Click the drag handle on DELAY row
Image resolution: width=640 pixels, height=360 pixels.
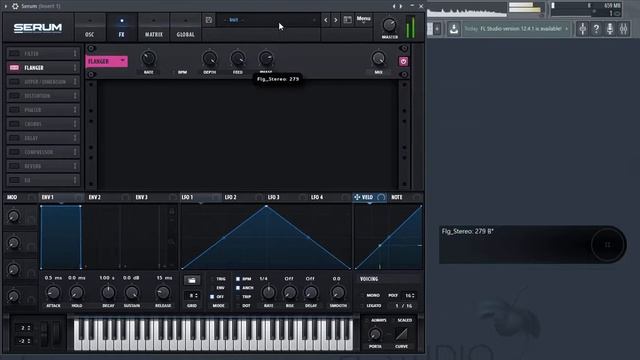click(75, 138)
